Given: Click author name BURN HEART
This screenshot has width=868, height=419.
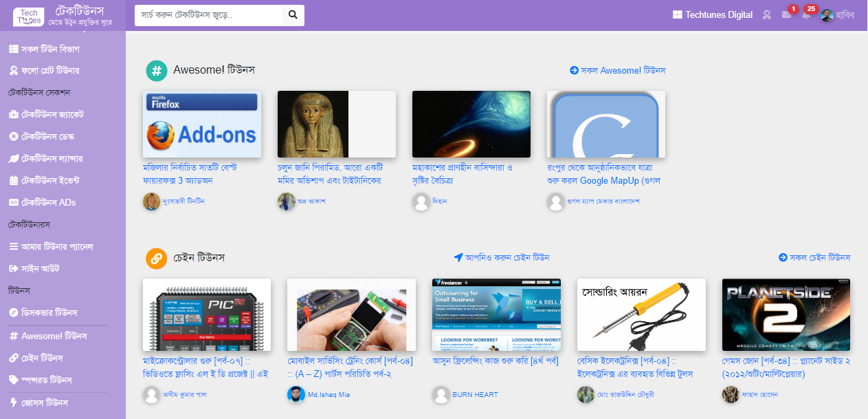Looking at the screenshot, I should coord(475,395).
